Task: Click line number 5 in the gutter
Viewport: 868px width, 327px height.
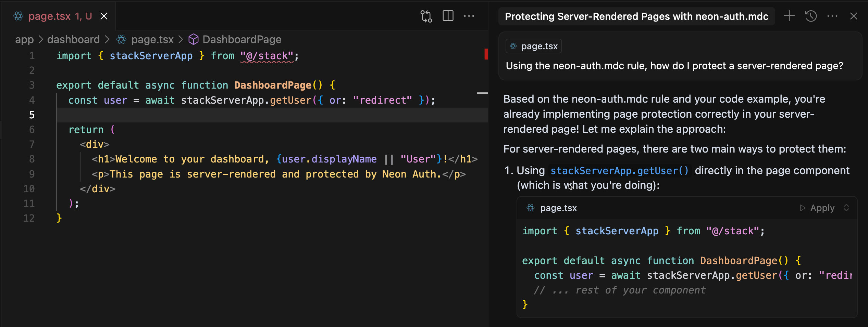Action: [x=32, y=115]
